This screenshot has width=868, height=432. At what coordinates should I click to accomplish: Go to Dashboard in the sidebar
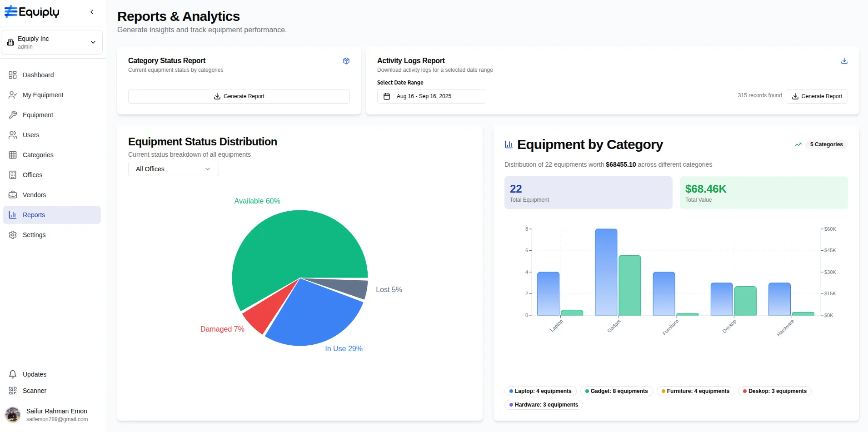tap(38, 75)
